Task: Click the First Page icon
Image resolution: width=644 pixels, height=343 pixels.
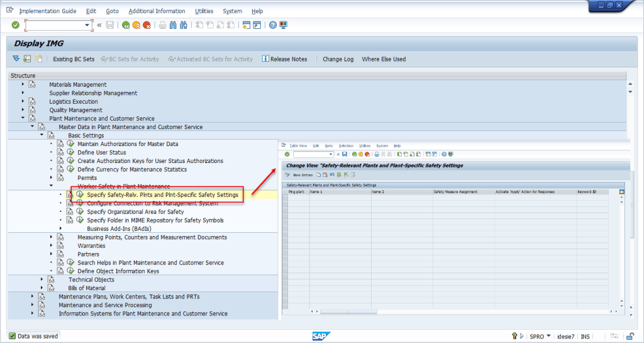Action: point(199,25)
